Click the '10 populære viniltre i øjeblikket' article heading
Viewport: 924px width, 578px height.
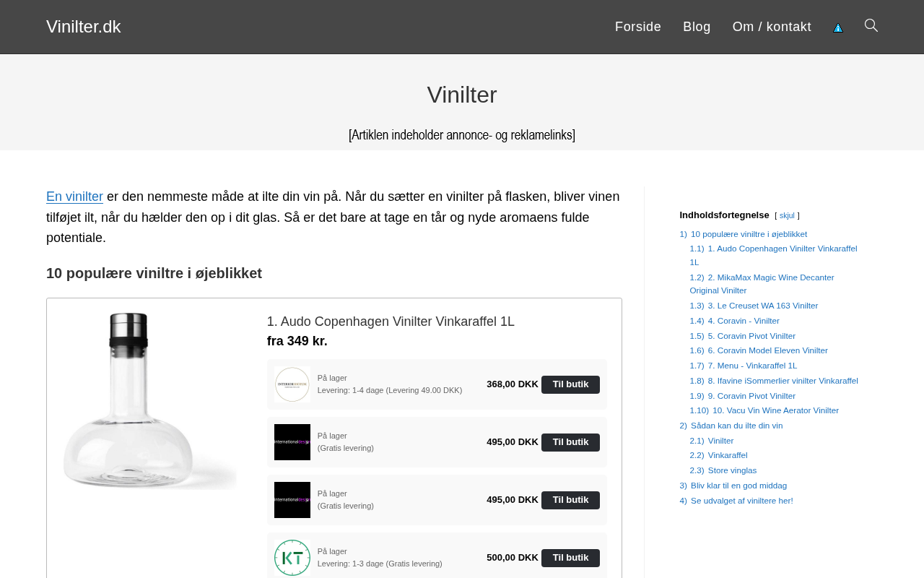[154, 273]
